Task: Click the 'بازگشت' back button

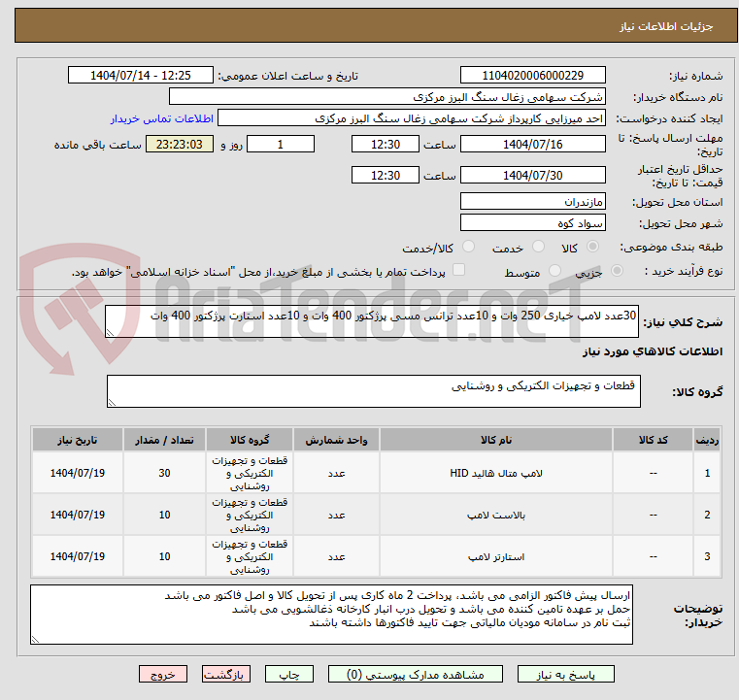Action: pos(227,674)
